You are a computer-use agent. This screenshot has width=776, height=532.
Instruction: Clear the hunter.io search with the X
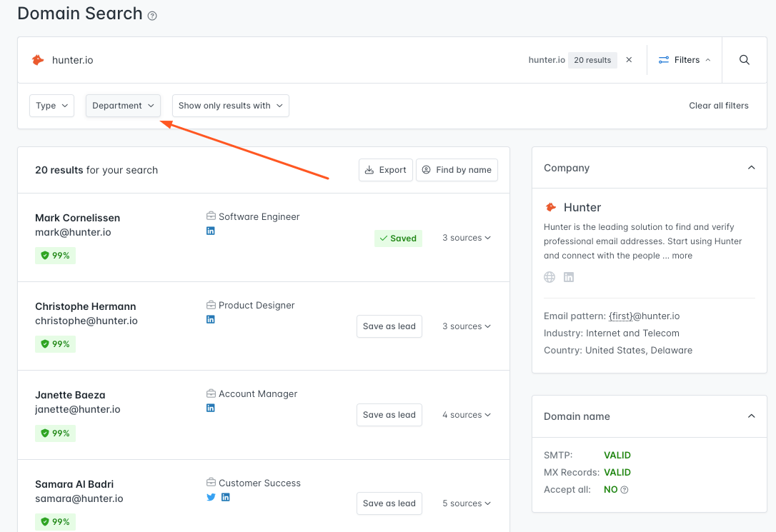pyautogui.click(x=629, y=60)
